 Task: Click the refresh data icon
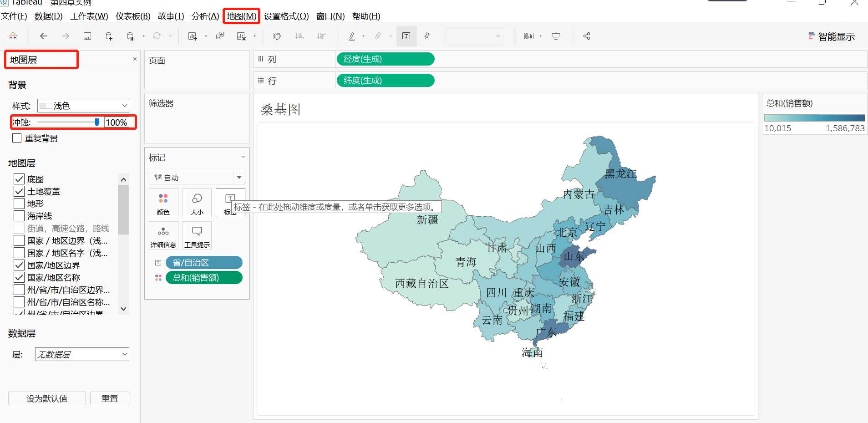point(157,36)
